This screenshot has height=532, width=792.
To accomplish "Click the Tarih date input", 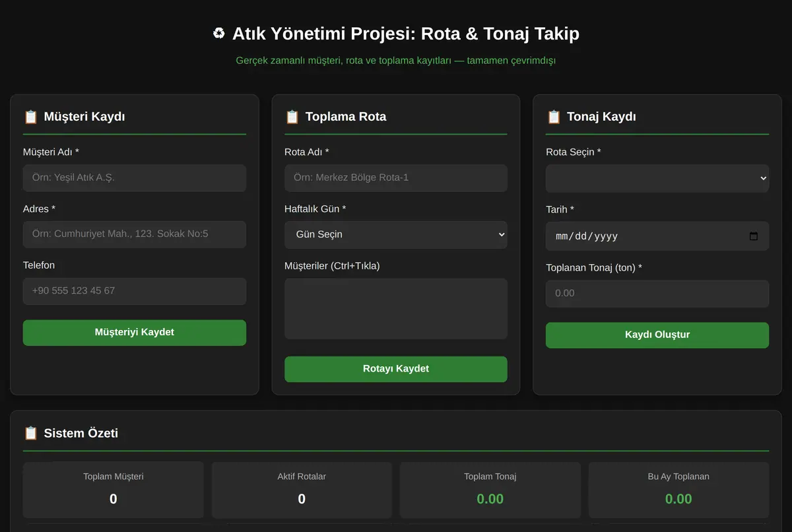I will pos(657,236).
